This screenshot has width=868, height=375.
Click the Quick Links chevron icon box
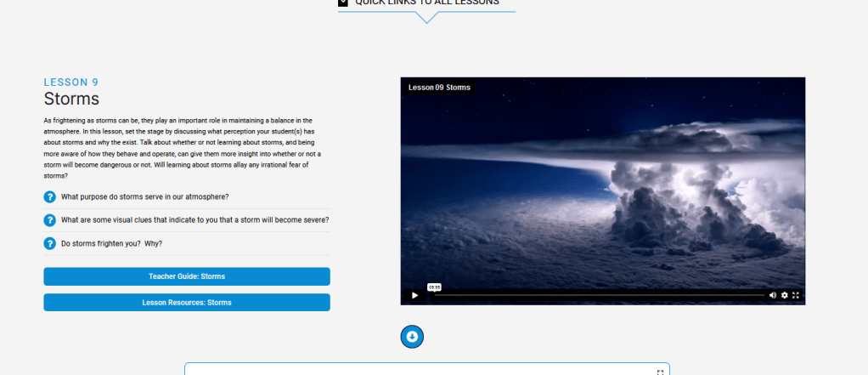(343, 3)
